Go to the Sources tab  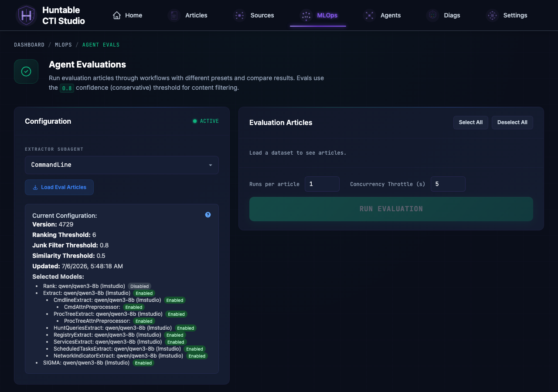point(253,15)
